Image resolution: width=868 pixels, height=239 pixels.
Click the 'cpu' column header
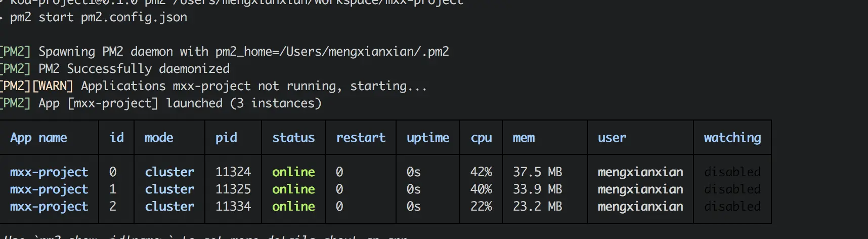[481, 138]
